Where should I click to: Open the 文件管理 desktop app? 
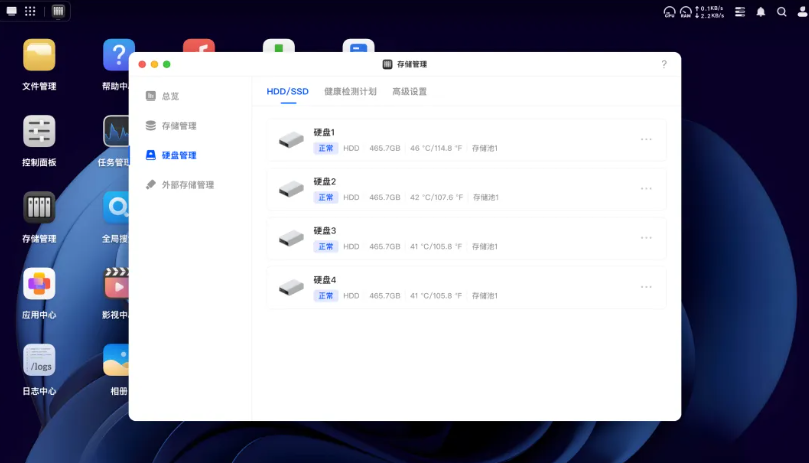[39, 55]
